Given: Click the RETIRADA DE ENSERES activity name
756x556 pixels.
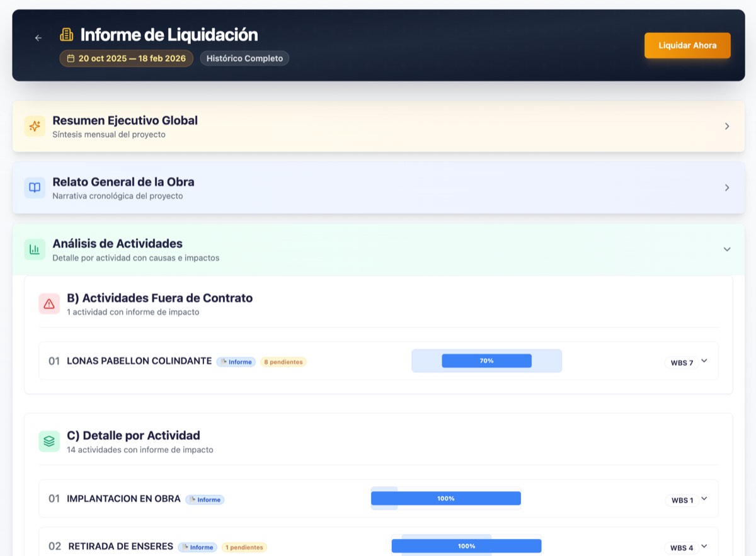Looking at the screenshot, I should [x=120, y=546].
